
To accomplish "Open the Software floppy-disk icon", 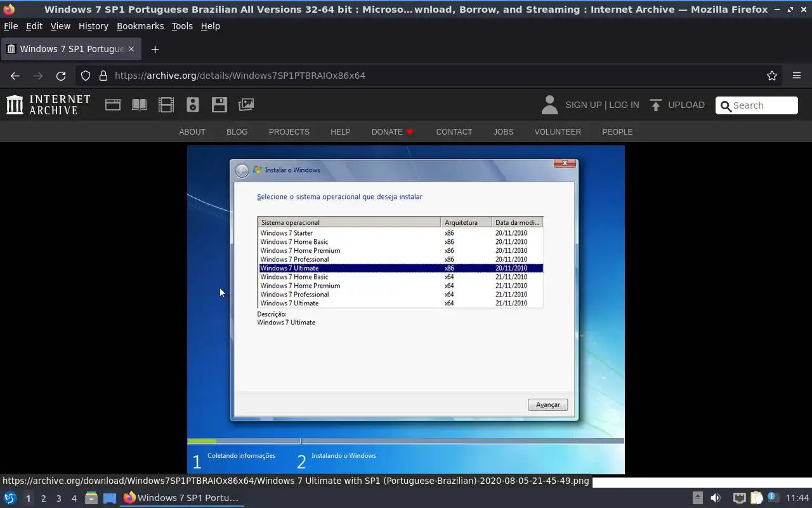I will click(x=219, y=105).
